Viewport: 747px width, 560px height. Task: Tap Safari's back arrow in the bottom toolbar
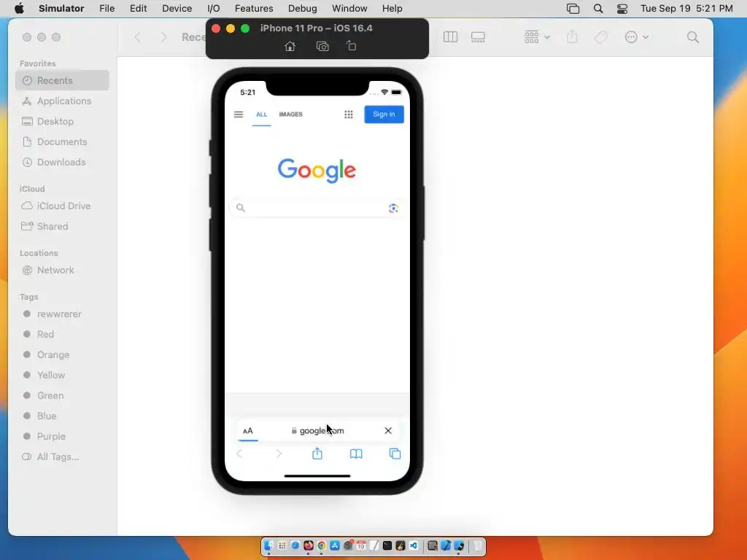(239, 454)
